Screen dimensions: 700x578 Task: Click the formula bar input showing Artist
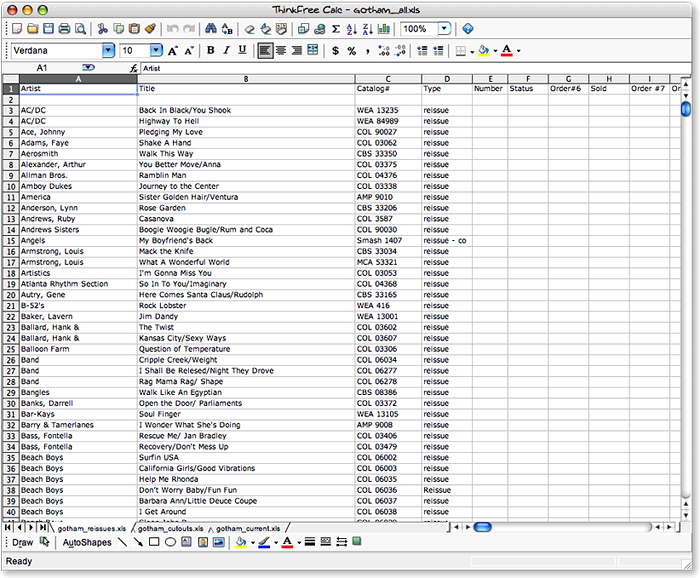(x=415, y=68)
